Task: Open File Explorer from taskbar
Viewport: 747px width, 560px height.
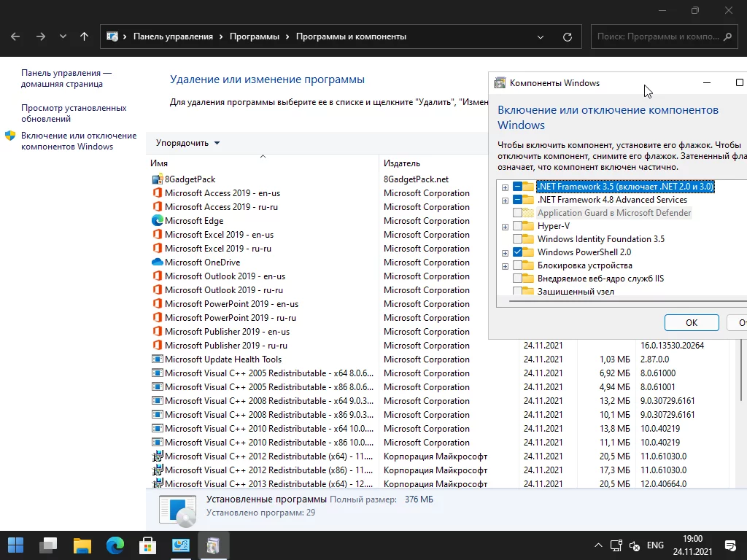Action: pos(82,545)
